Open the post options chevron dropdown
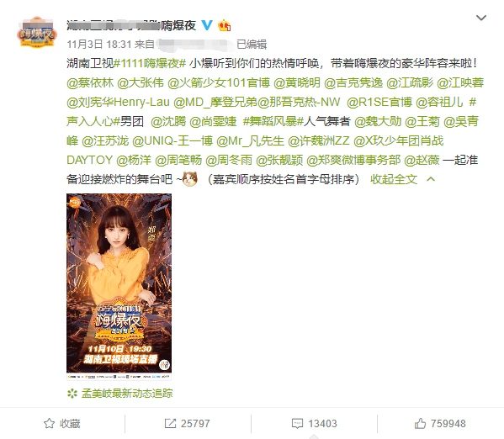This screenshot has width=504, height=439. click(480, 18)
